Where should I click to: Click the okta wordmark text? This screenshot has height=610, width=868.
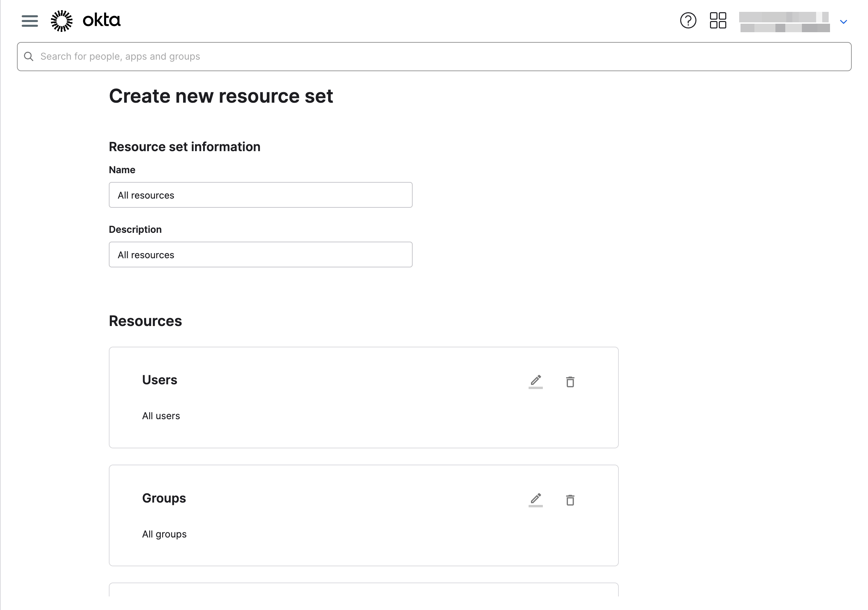tap(101, 20)
